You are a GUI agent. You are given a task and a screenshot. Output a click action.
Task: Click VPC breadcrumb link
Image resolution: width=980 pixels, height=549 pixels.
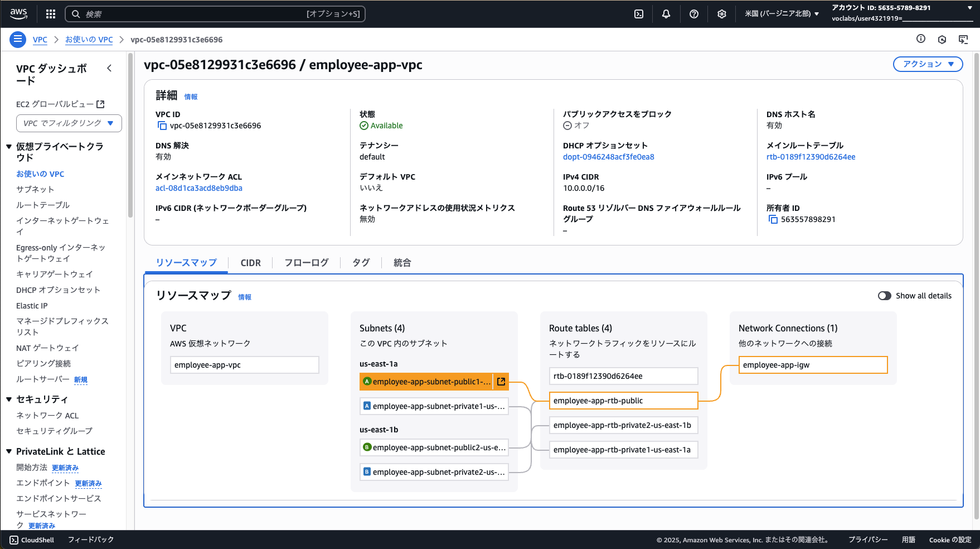40,40
